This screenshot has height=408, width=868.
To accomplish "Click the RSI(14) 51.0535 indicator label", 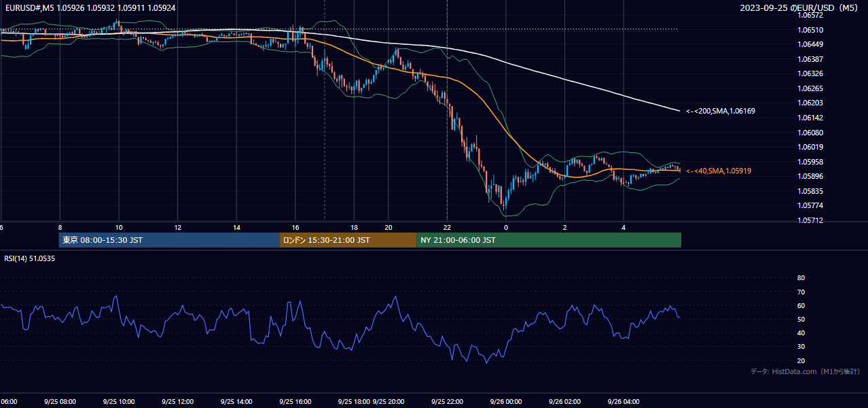I will pyautogui.click(x=30, y=258).
